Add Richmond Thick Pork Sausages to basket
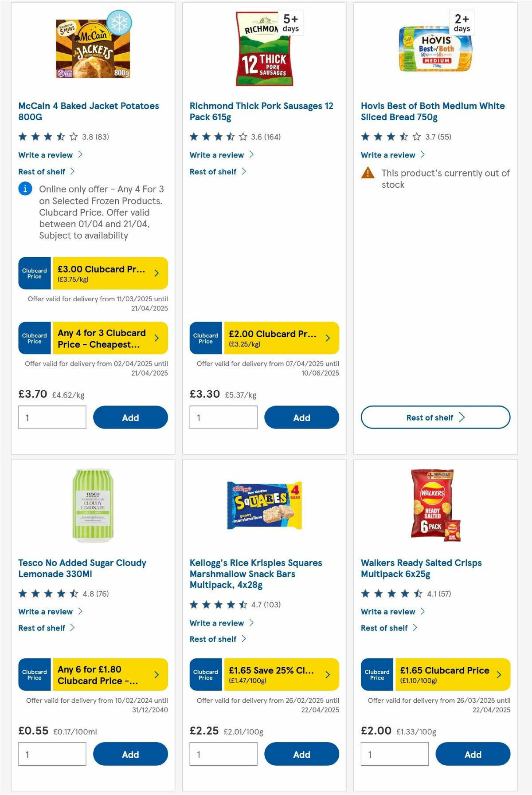Viewport: 532px width, 795px height. click(x=301, y=417)
